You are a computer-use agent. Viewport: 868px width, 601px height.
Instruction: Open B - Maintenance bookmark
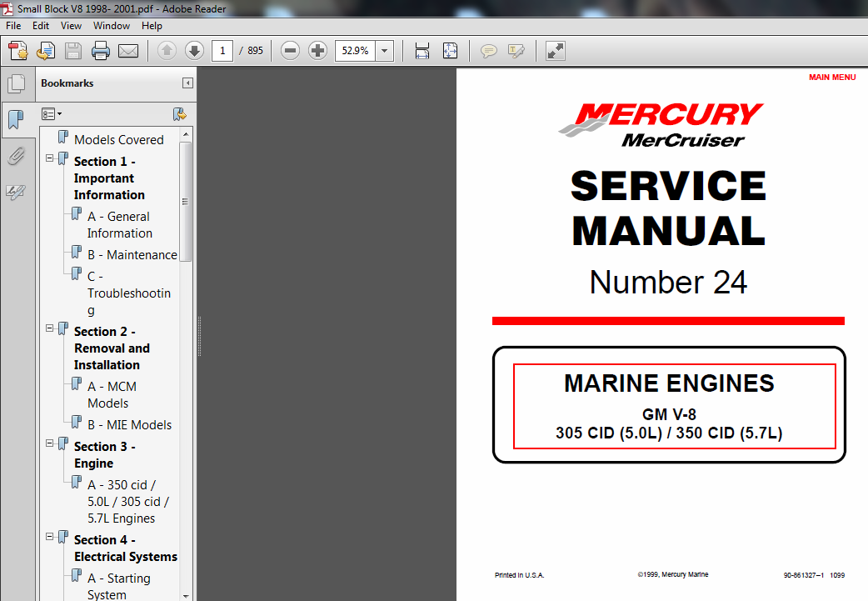point(132,255)
